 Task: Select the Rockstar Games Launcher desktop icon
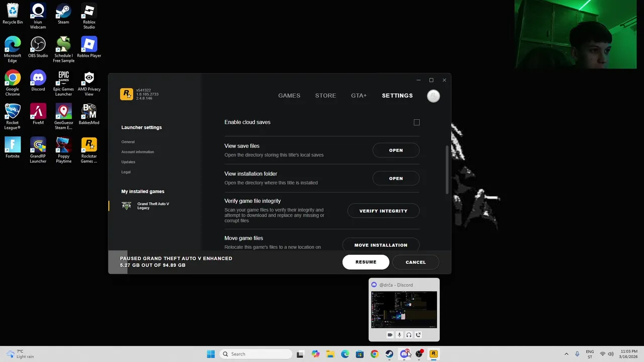click(89, 151)
